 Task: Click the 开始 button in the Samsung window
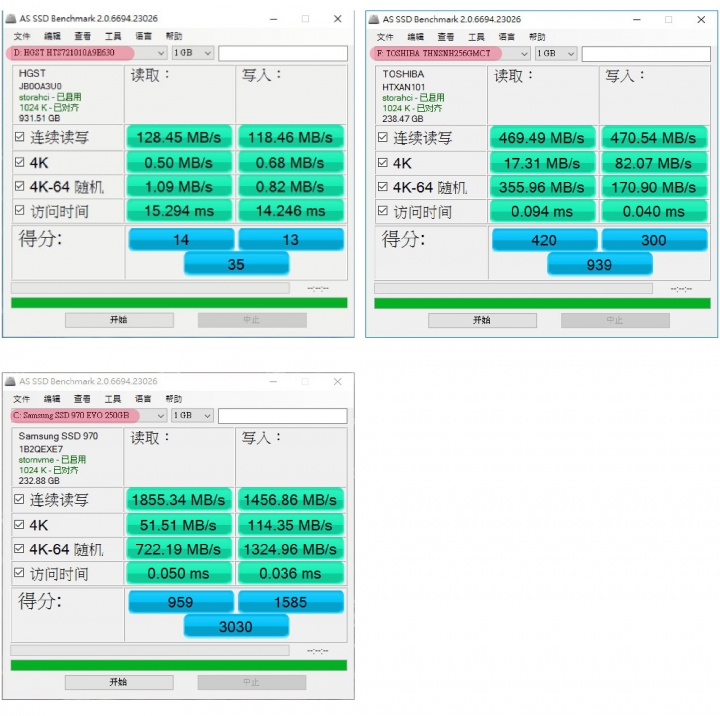(x=119, y=682)
